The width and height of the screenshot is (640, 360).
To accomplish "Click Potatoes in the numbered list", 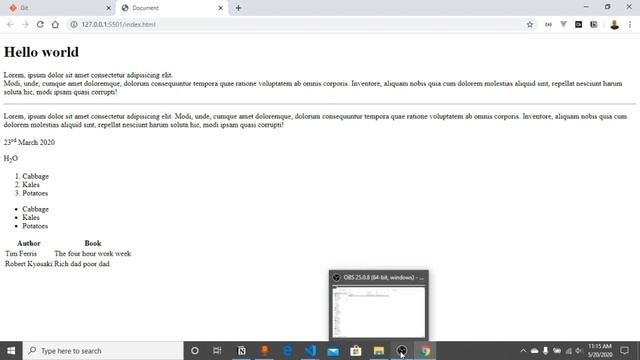I will tap(35, 193).
